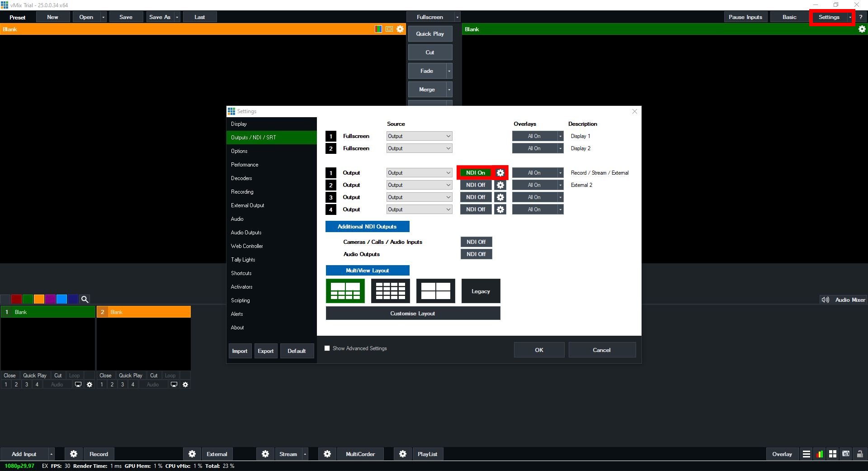Click the help question mark button

tap(861, 17)
